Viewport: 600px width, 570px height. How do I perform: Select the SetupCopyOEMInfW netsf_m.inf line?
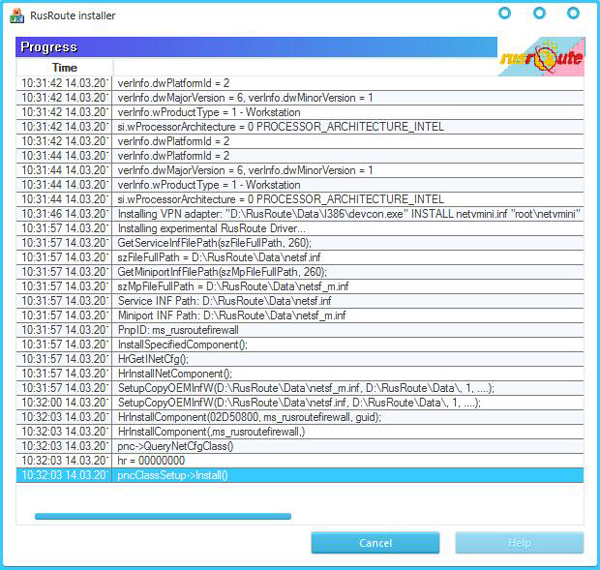click(x=300, y=388)
